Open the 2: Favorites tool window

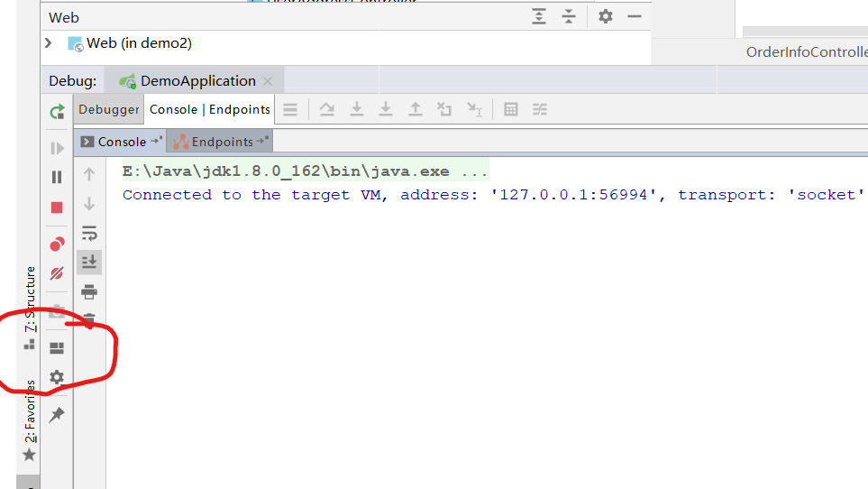[30, 421]
